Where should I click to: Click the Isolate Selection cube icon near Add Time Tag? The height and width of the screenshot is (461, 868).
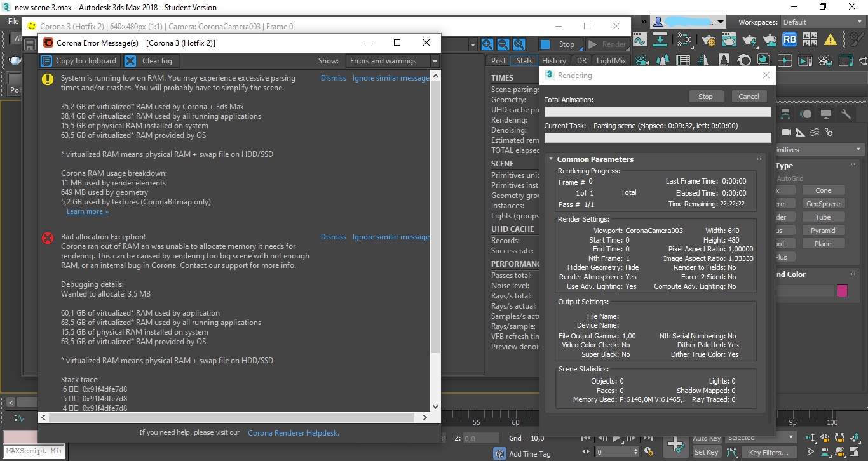coord(500,453)
